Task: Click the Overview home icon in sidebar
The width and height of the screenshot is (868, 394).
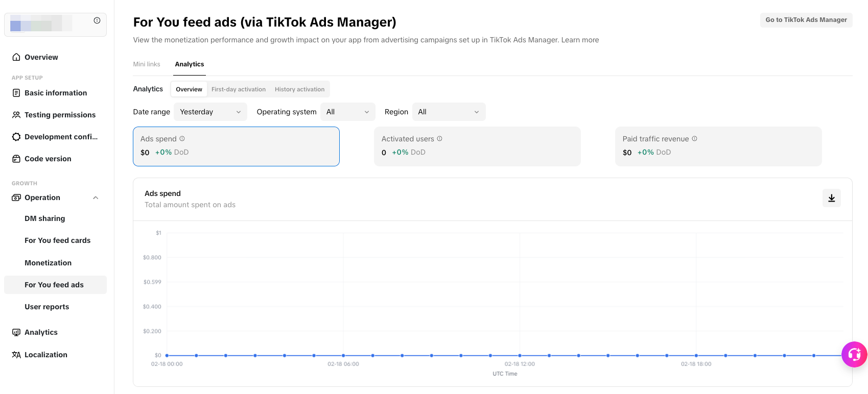Action: [16, 57]
